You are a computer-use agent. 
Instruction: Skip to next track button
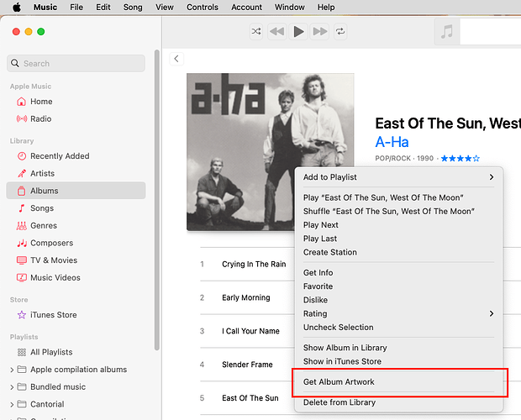coord(319,32)
